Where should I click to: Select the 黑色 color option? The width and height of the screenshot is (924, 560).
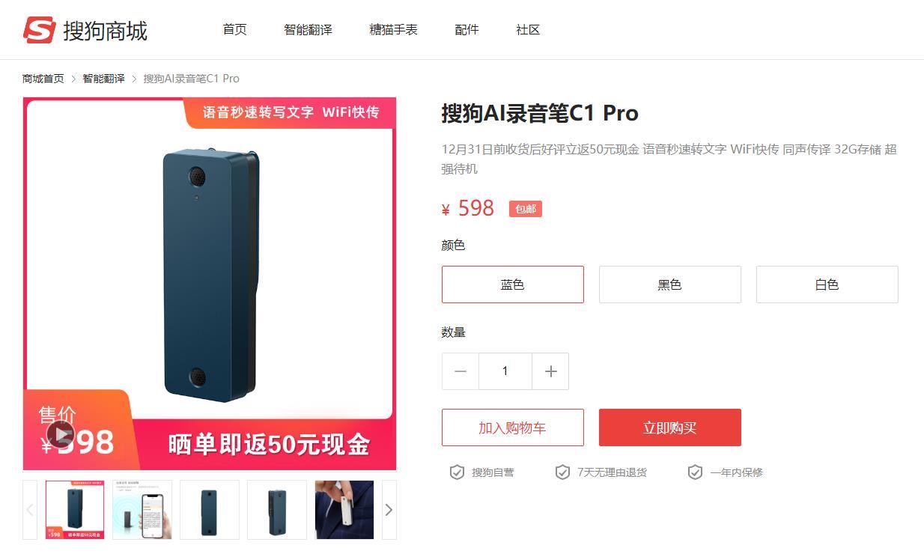tap(670, 284)
